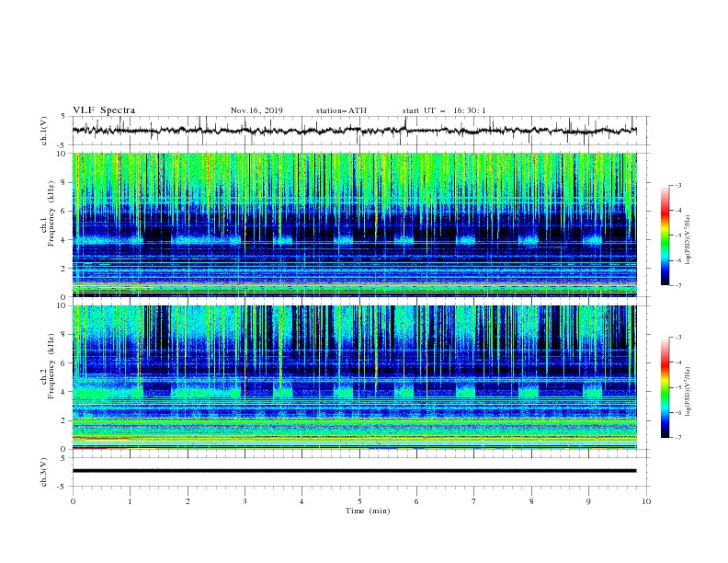The image size is (728, 563).
Task: Click the '-7' value on ch.2 color bar
Action: point(677,438)
